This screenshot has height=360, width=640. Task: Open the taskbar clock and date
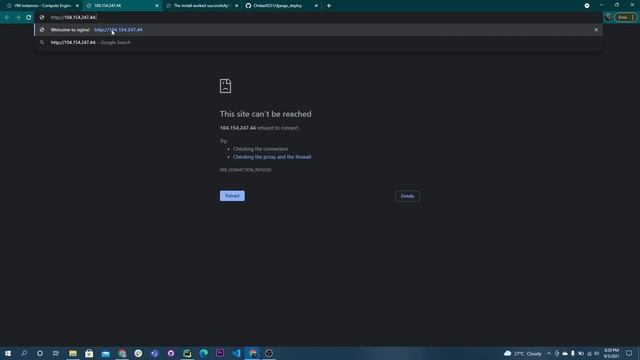611,353
